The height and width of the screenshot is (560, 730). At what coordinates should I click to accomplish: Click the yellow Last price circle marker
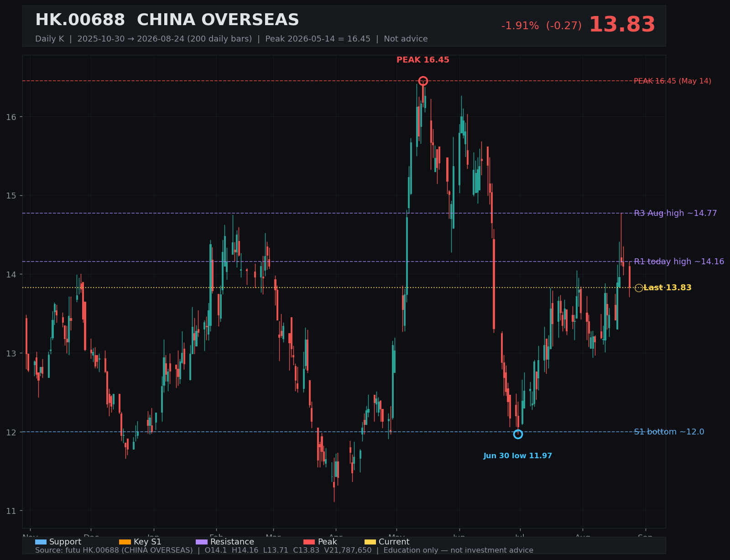pyautogui.click(x=639, y=288)
